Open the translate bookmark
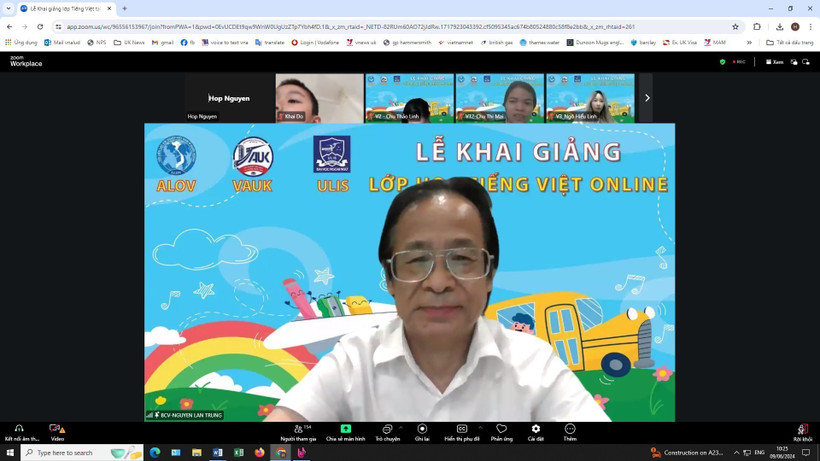 point(270,42)
